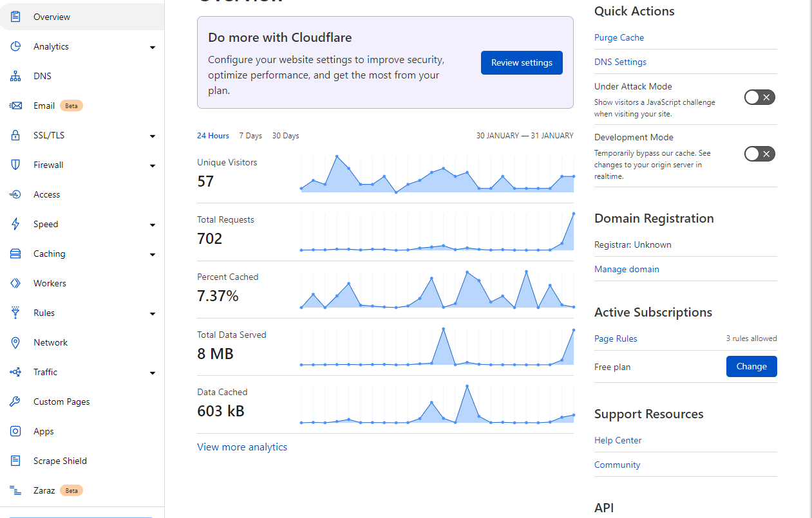Click the DNS network icon in sidebar
Viewport: 812px width, 518px height.
(15, 77)
